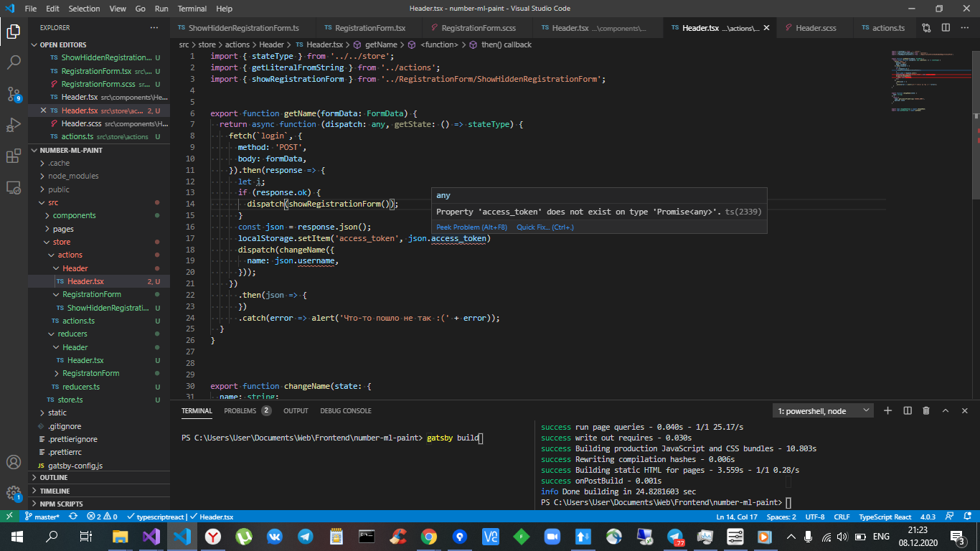Click the remote window indicator in status bar
The width and height of the screenshot is (980, 551).
coord(9,517)
